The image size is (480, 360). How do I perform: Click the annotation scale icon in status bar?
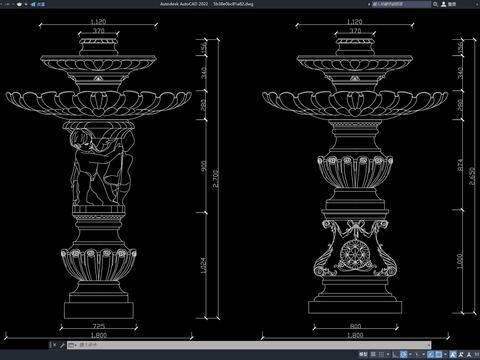click(469, 354)
